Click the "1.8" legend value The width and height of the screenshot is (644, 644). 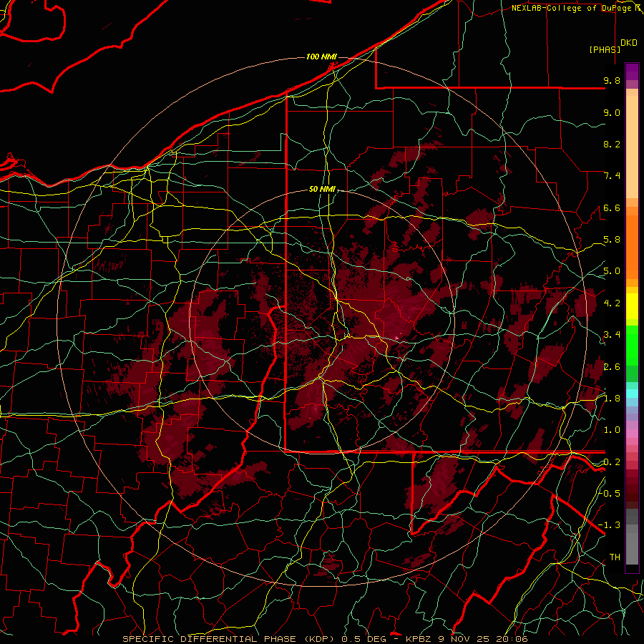pyautogui.click(x=612, y=399)
